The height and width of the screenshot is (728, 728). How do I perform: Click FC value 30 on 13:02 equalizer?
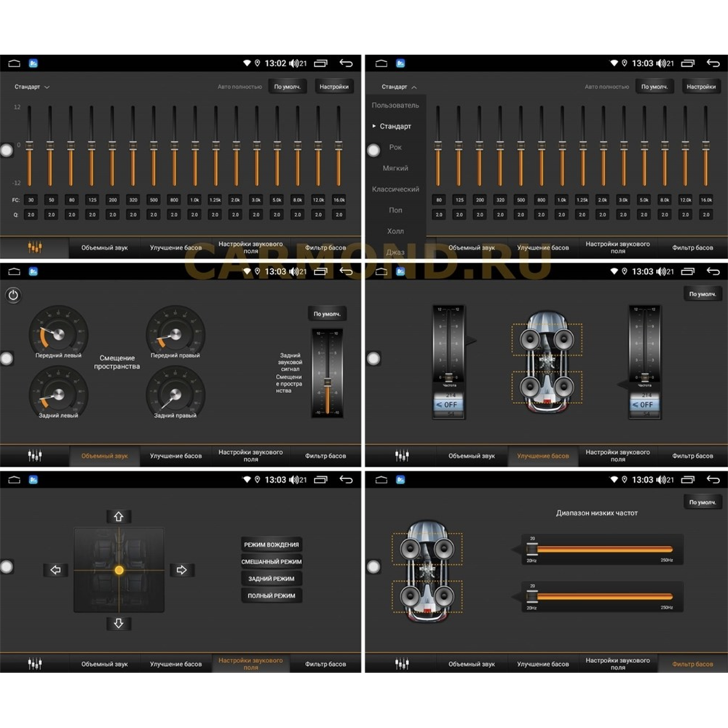[31, 200]
